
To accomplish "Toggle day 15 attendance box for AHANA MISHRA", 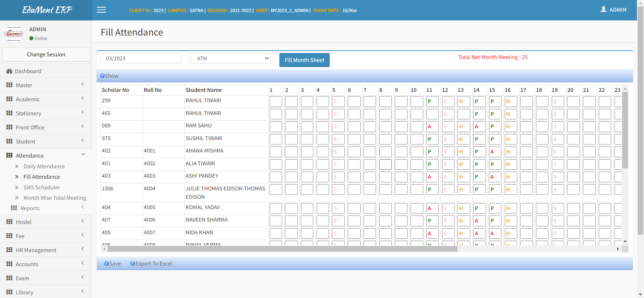I will tap(495, 152).
